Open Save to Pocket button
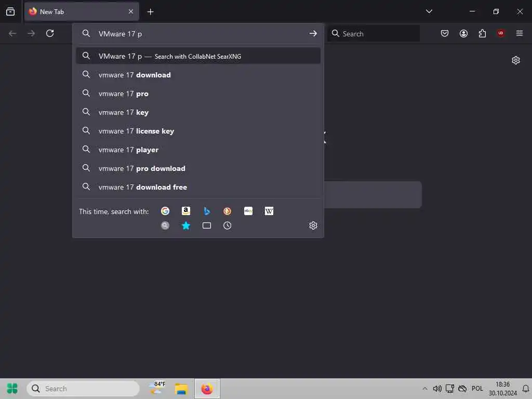The width and height of the screenshot is (532, 399). point(445,33)
